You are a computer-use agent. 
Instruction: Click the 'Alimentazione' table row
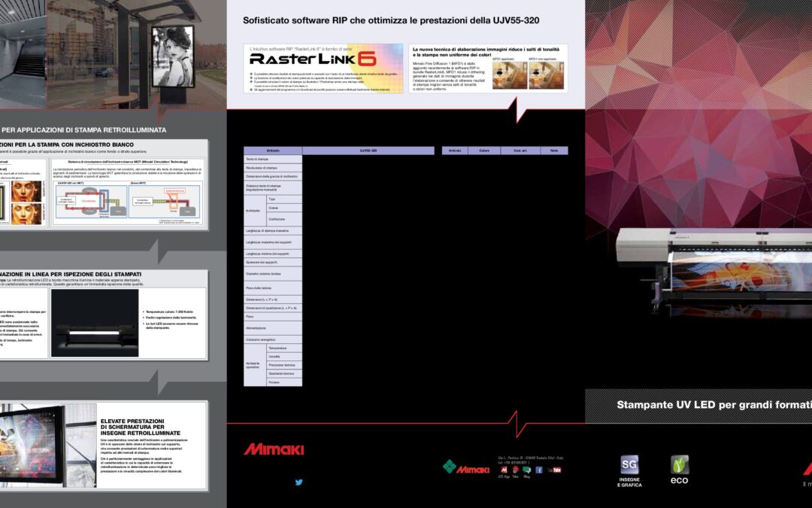pyautogui.click(x=273, y=328)
